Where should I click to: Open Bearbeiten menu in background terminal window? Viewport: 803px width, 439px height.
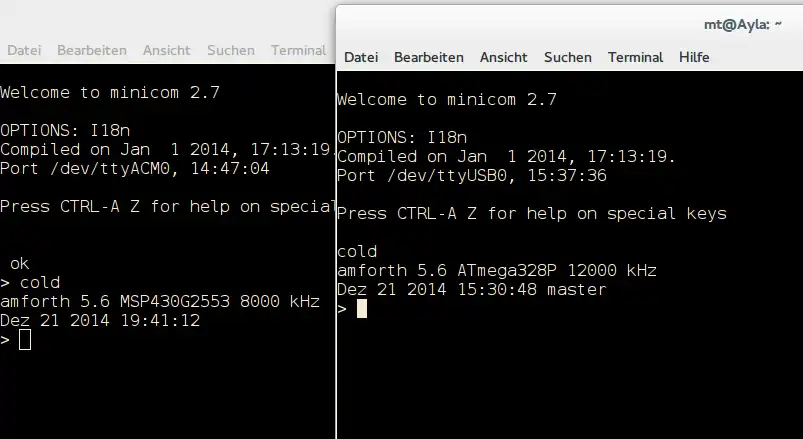(92, 50)
